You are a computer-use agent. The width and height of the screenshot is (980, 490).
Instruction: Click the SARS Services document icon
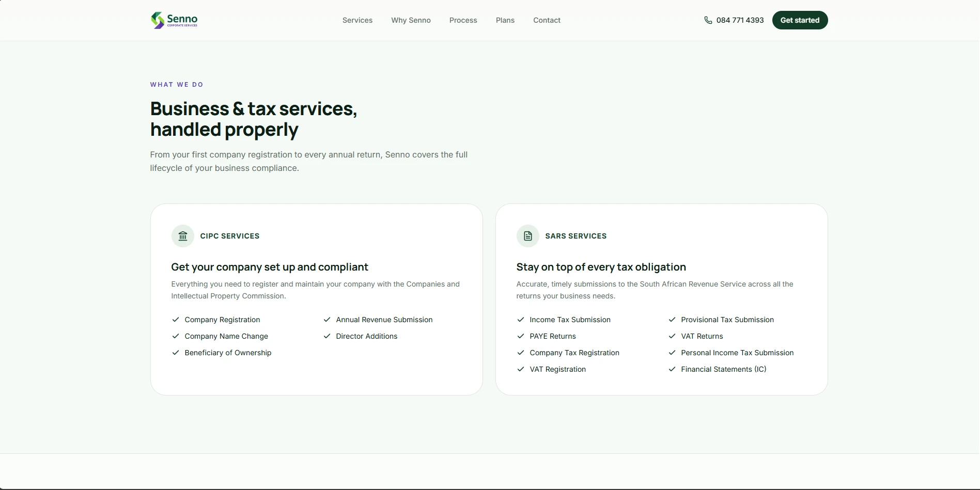[x=528, y=236]
